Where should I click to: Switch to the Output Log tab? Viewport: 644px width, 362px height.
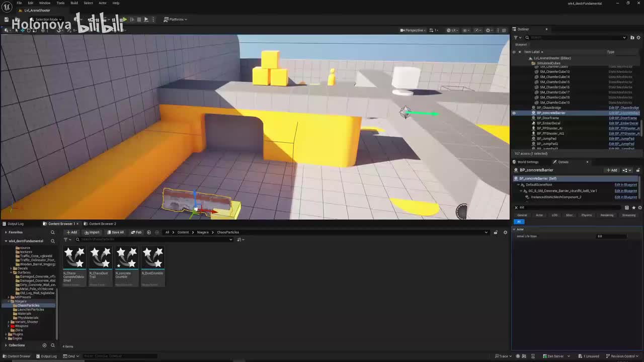click(13, 224)
